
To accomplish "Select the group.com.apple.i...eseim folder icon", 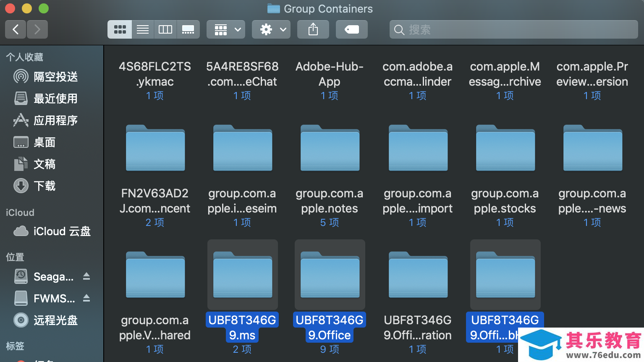I will [x=243, y=148].
